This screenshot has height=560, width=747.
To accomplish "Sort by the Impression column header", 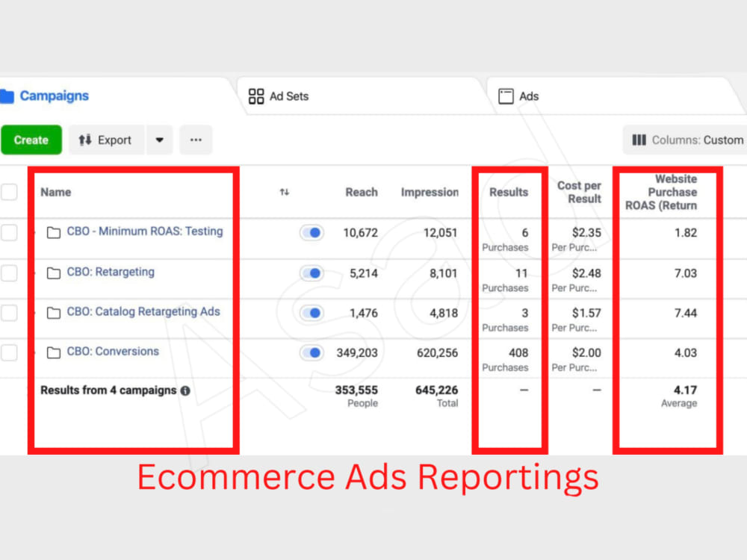I will 430,193.
